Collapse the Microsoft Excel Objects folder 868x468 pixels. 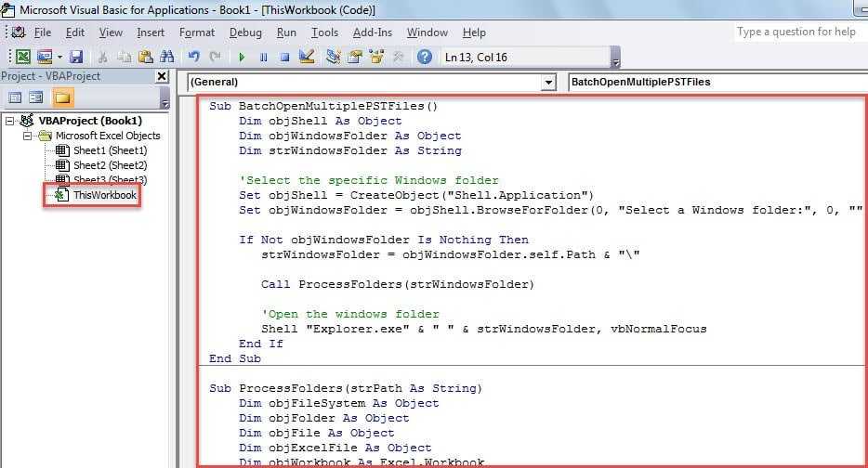pos(30,136)
